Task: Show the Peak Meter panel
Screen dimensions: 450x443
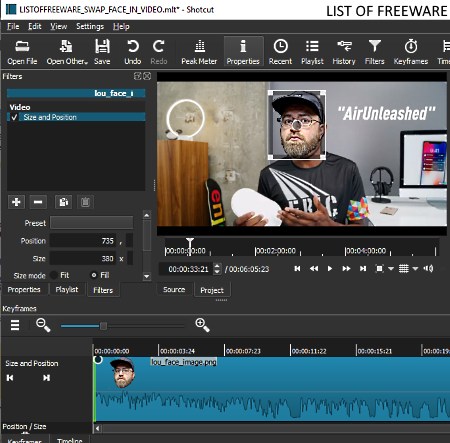Action: [x=199, y=52]
